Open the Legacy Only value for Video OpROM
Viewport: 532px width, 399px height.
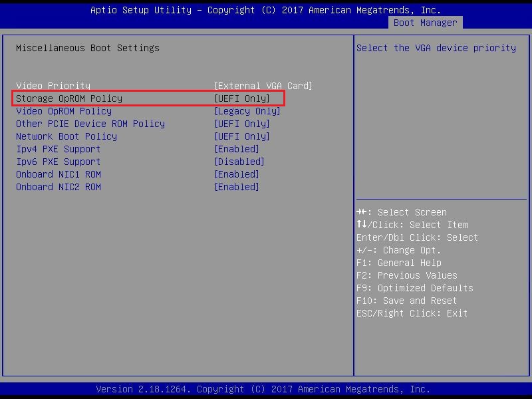coord(247,111)
